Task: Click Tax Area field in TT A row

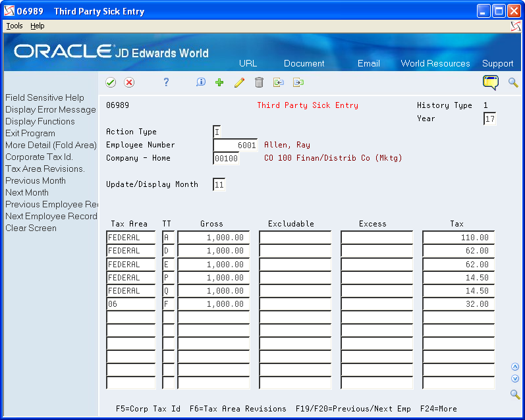Action: tap(131, 238)
